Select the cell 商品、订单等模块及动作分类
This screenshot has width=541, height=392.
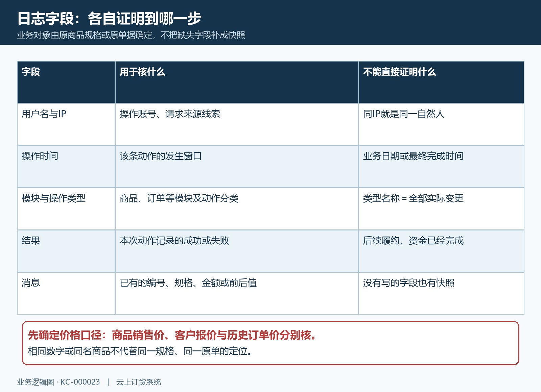[x=237, y=209]
